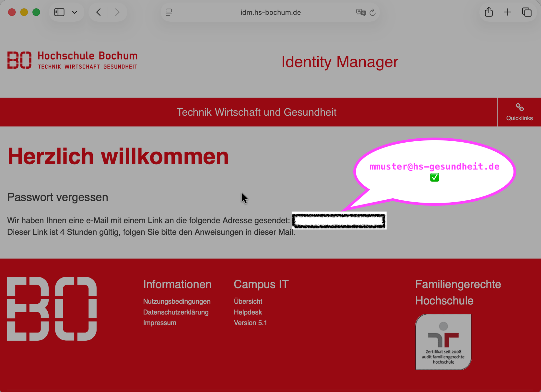Open the Datenschutzerklärung link
The image size is (541, 392).
tap(176, 312)
